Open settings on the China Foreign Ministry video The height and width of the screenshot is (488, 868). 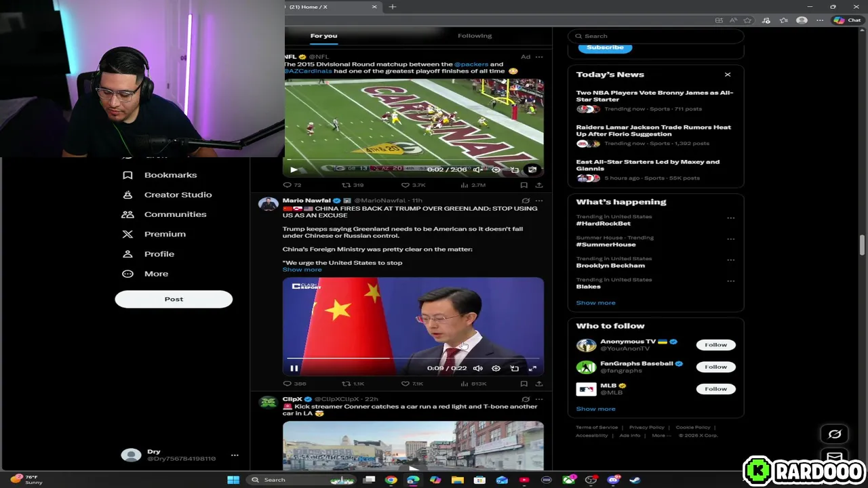point(496,369)
